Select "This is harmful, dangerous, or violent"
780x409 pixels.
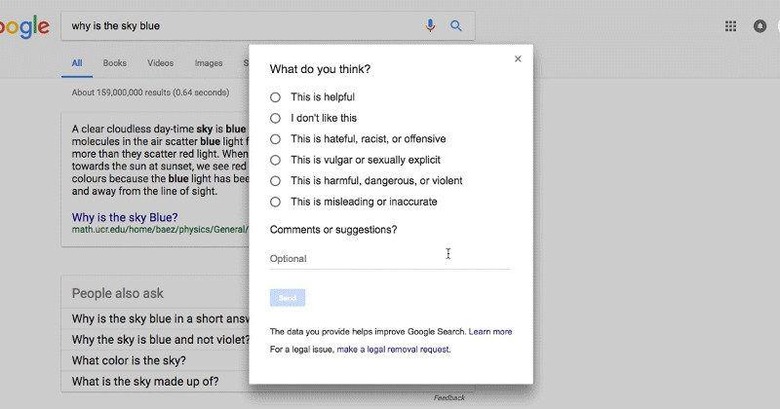tap(275, 181)
